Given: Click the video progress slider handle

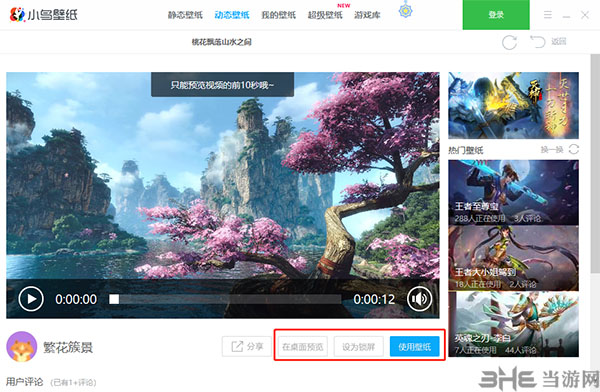Looking at the screenshot, I should (x=114, y=299).
